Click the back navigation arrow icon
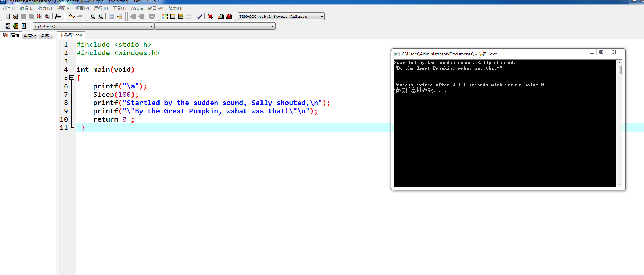 [133, 16]
